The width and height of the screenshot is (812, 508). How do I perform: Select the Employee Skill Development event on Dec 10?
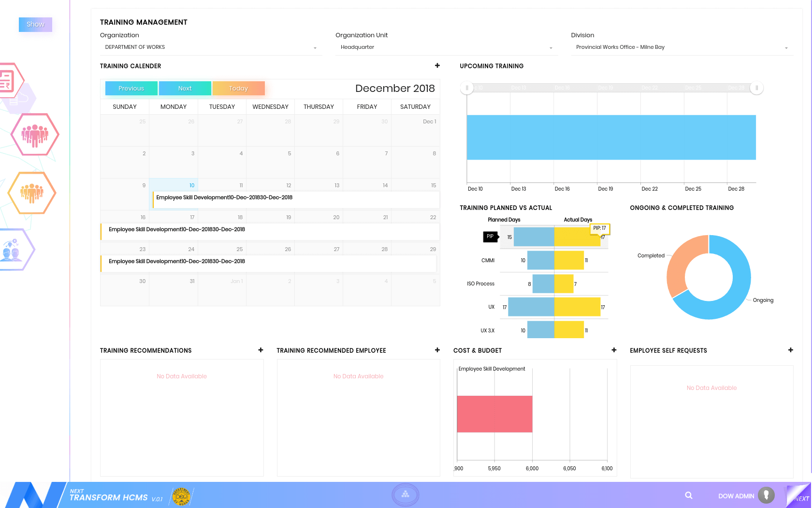coord(224,197)
